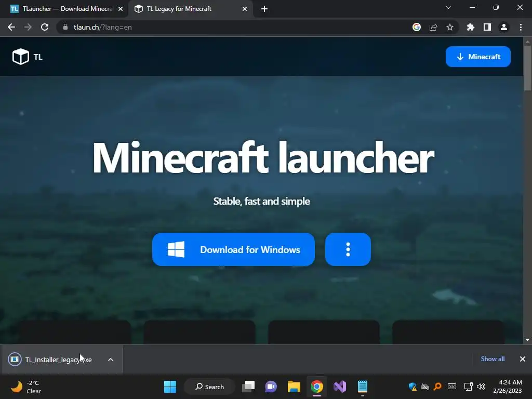The width and height of the screenshot is (532, 399).
Task: Open Windows Start menu
Action: tap(170, 387)
